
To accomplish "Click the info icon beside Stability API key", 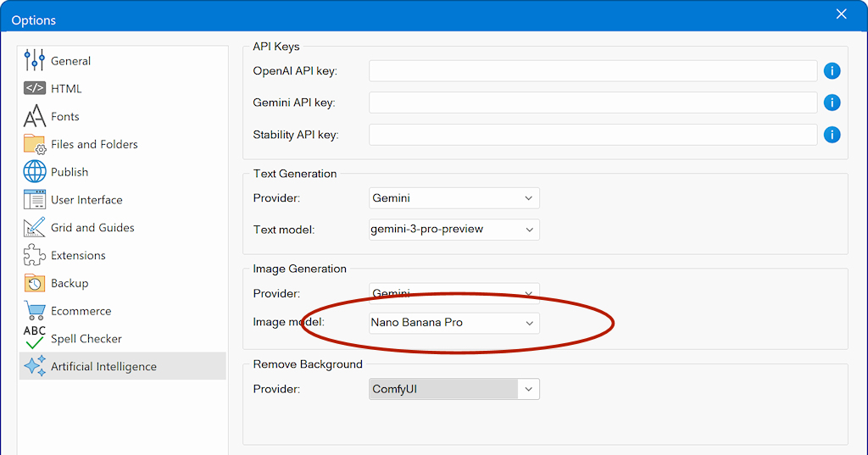I will (x=832, y=135).
